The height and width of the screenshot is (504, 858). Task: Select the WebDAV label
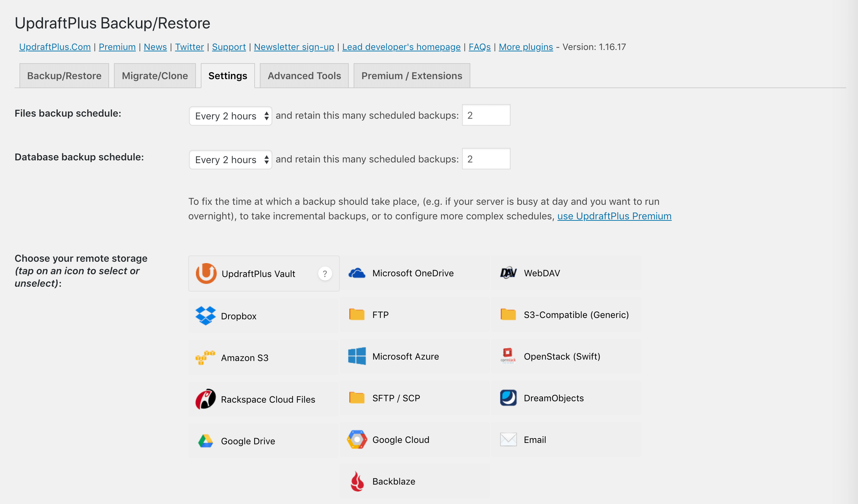[542, 273]
